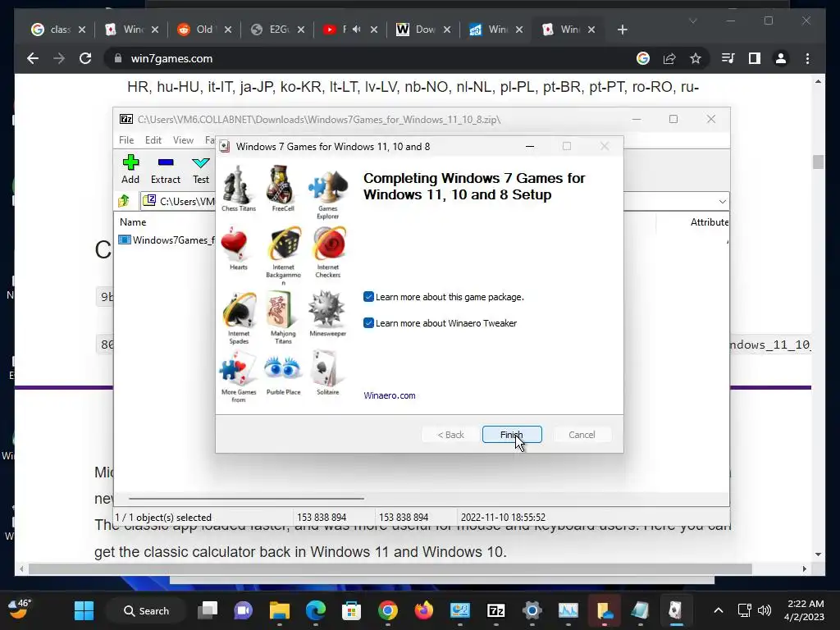This screenshot has height=630, width=840.
Task: Click the taskbar Search box
Action: click(x=146, y=610)
